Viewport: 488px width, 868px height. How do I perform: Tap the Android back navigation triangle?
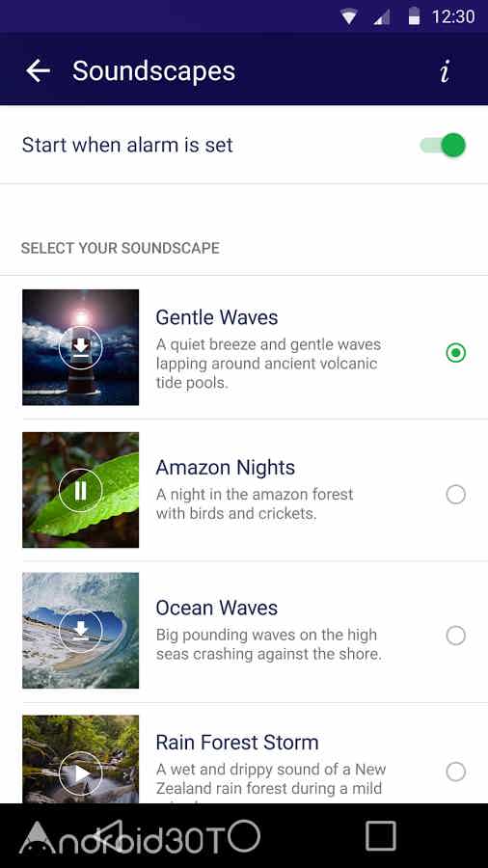tap(108, 836)
